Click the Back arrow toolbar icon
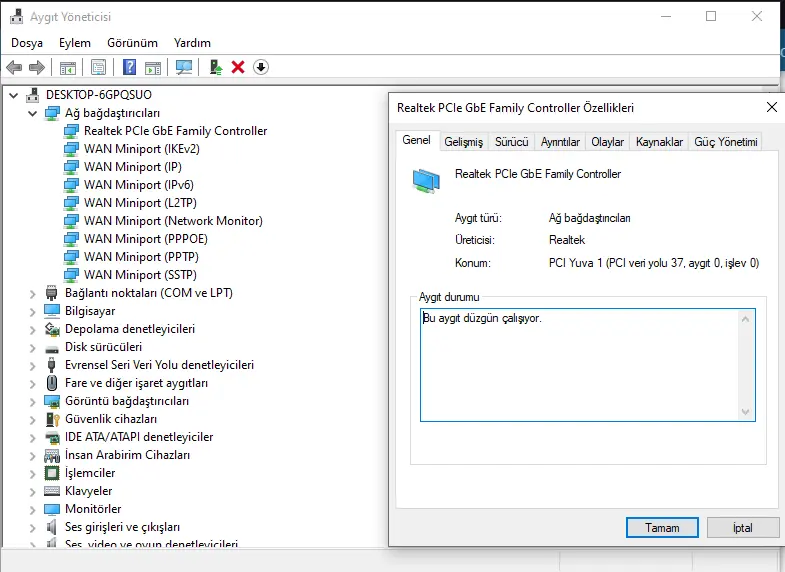 [14, 67]
